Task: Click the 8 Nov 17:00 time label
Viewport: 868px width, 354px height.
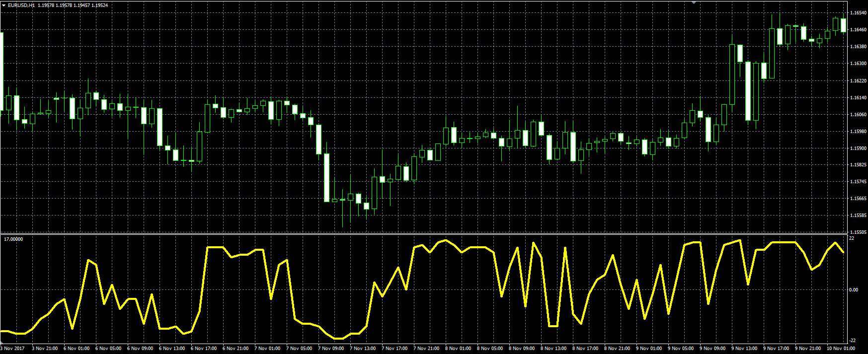Action: click(x=585, y=349)
